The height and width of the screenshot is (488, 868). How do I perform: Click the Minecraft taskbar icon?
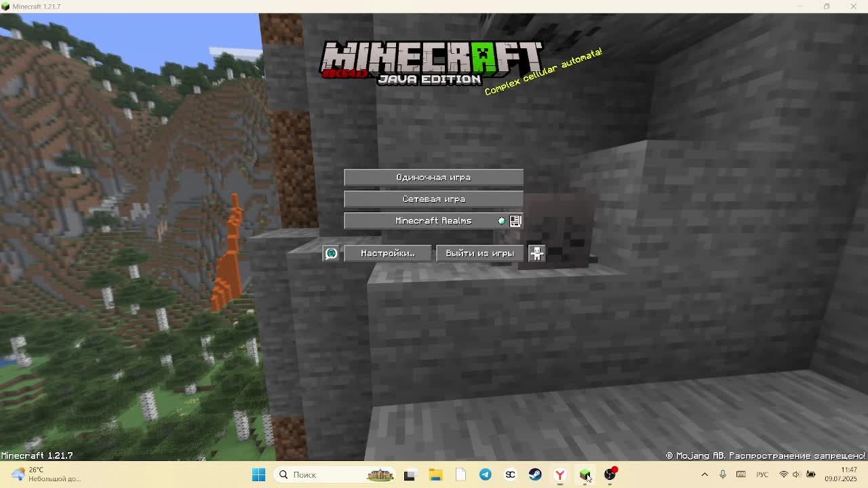coord(585,474)
